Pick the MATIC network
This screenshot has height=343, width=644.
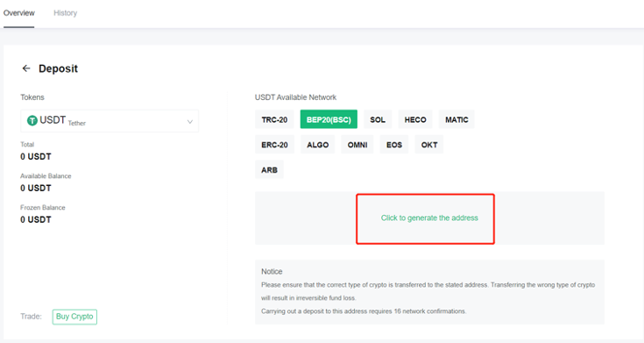(x=456, y=119)
